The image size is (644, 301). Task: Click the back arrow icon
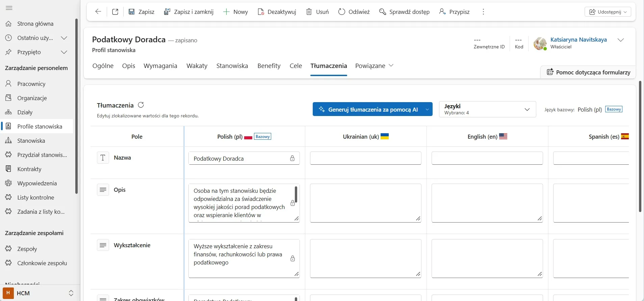tap(98, 11)
